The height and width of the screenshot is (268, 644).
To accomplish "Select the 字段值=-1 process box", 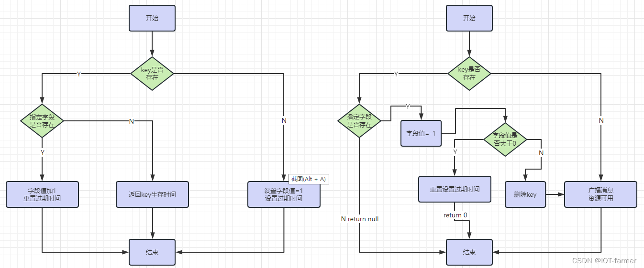I will (421, 133).
